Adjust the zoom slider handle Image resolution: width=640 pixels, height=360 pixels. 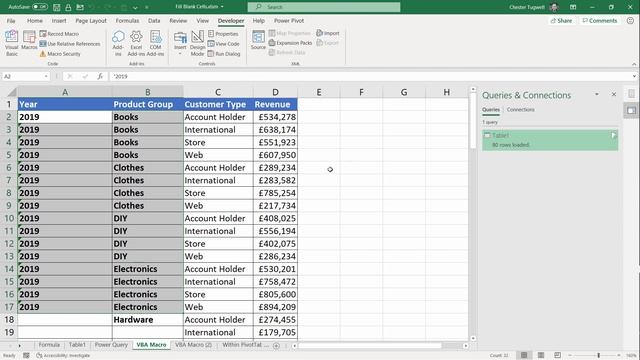click(598, 356)
